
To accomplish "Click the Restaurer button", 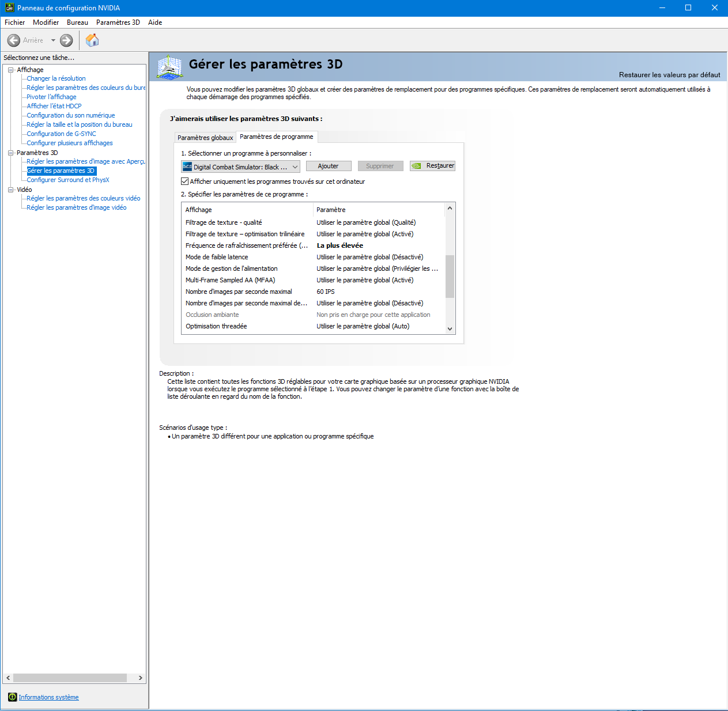I will click(x=432, y=166).
